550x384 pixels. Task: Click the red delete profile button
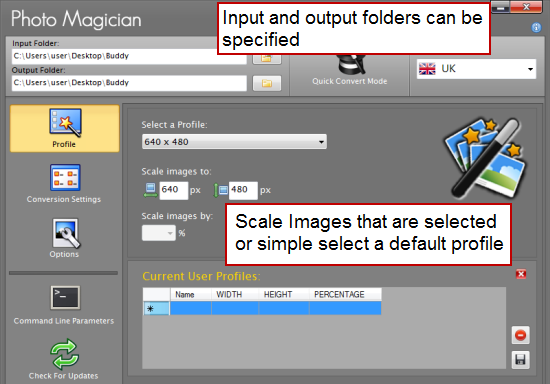(x=521, y=335)
